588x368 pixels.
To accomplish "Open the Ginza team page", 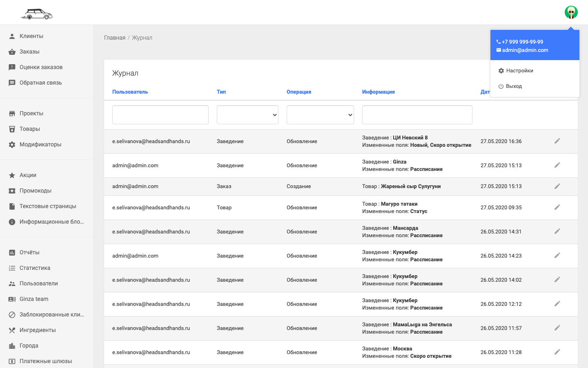I will click(x=34, y=299).
